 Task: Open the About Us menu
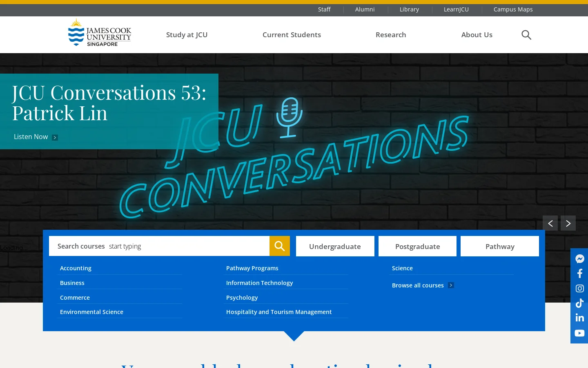(477, 35)
